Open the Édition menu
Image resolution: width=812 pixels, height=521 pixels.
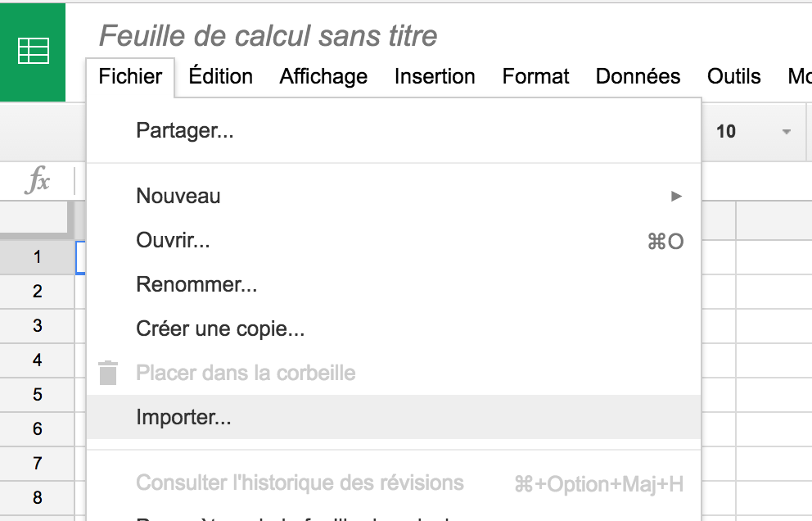pyautogui.click(x=221, y=77)
